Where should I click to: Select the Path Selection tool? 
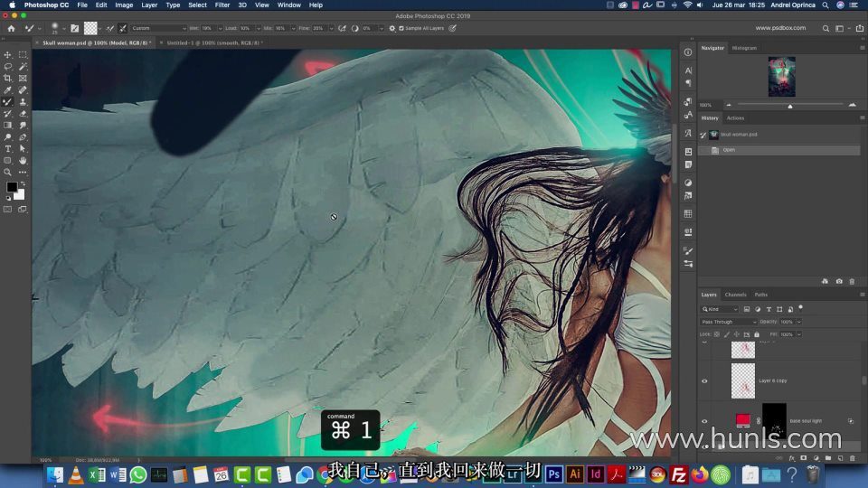(x=23, y=149)
